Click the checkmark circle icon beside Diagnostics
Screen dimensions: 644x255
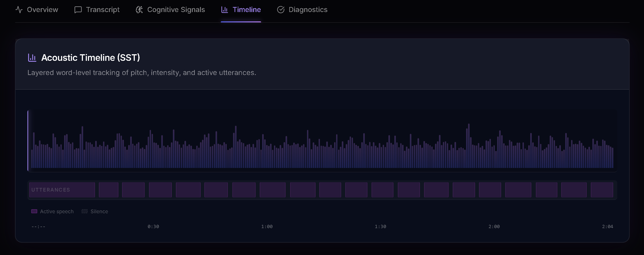(281, 9)
